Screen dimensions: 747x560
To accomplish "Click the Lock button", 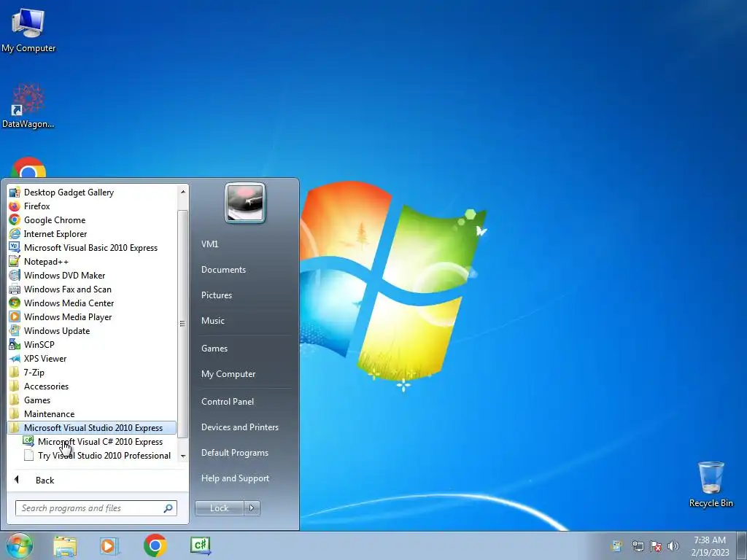I will pos(219,508).
